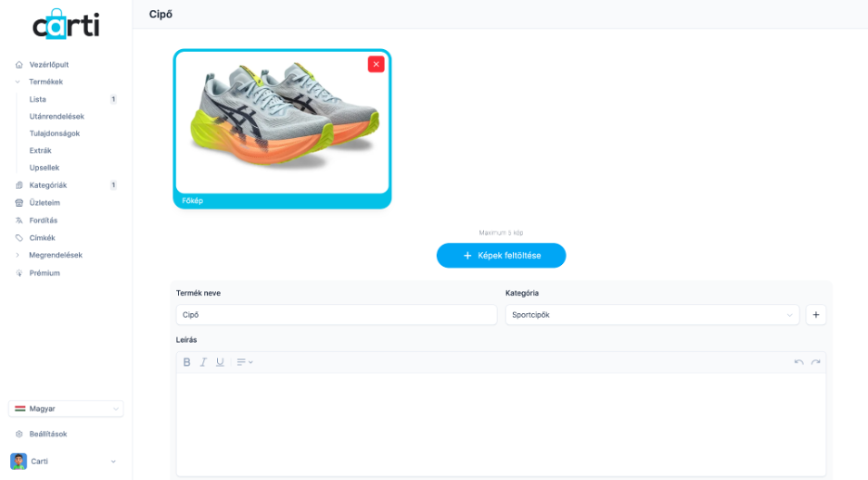The image size is (868, 480).
Task: Open the Lista submenu item
Action: coord(38,99)
